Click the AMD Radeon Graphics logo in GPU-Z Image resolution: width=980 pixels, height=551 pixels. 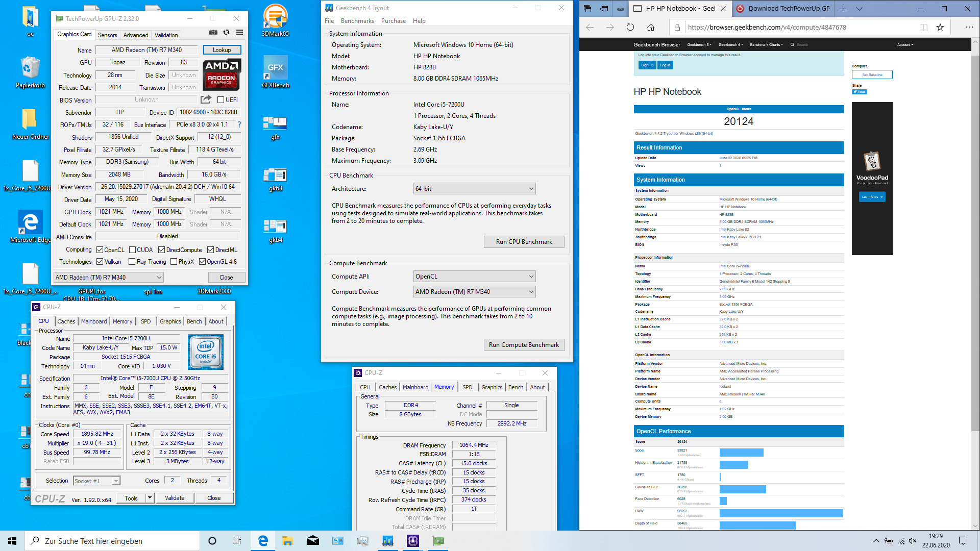tap(222, 74)
